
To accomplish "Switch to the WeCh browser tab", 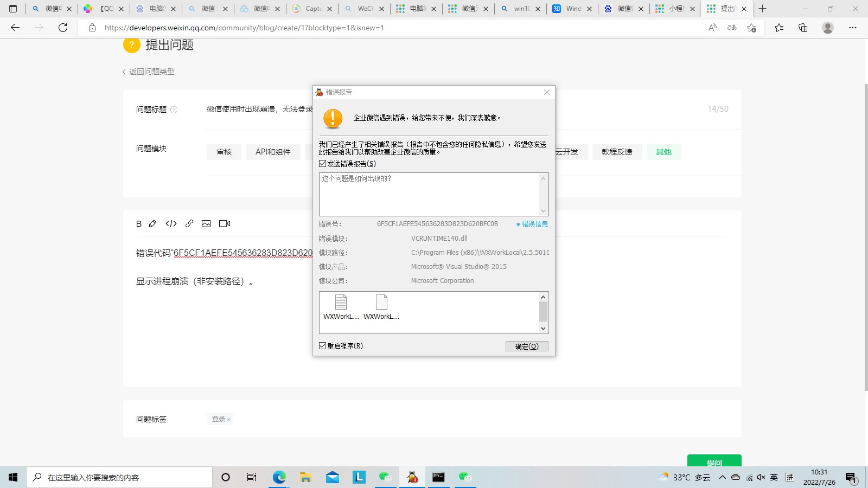I will point(364,9).
